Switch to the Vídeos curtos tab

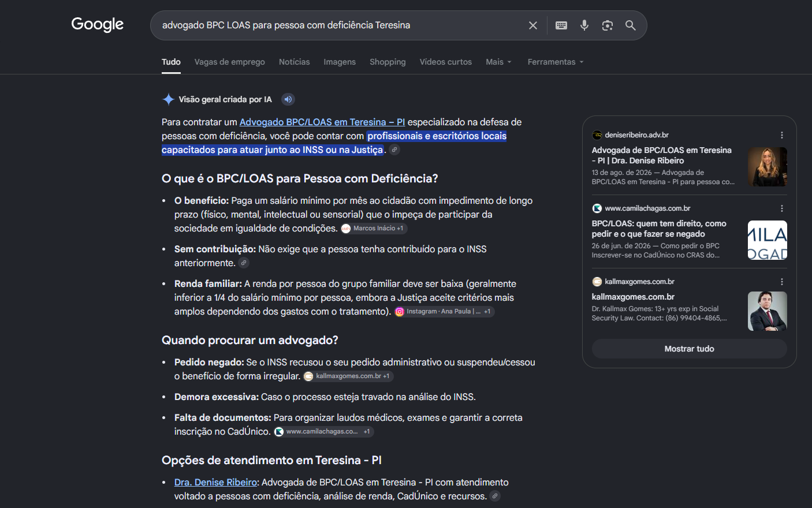pos(445,62)
